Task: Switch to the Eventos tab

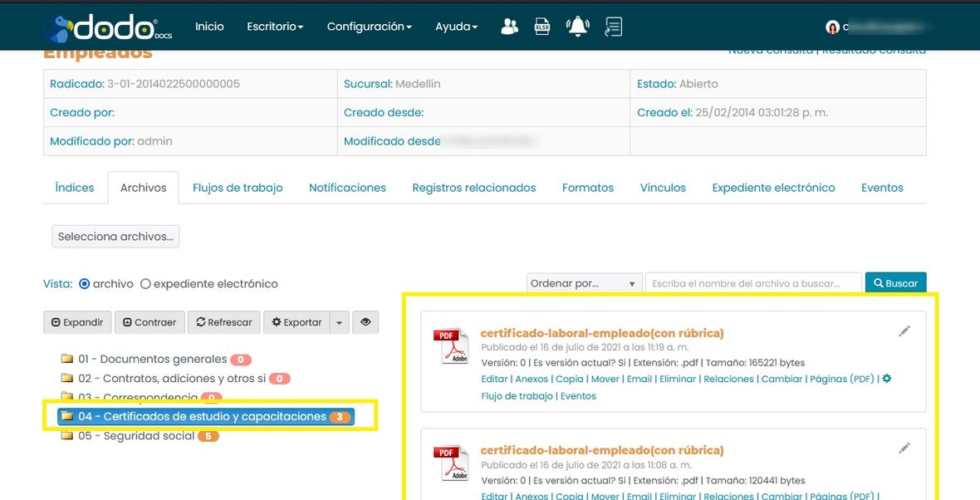Action: pyautogui.click(x=882, y=188)
